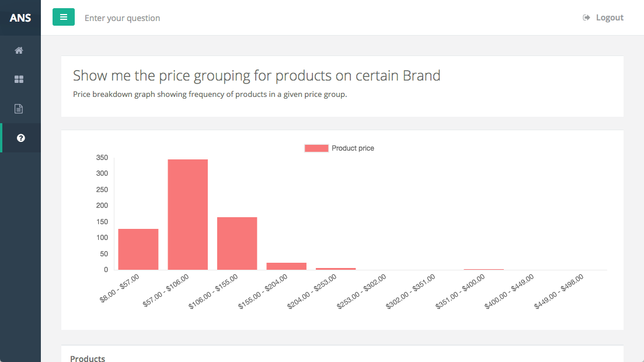Click the Products panel heading

point(88,358)
